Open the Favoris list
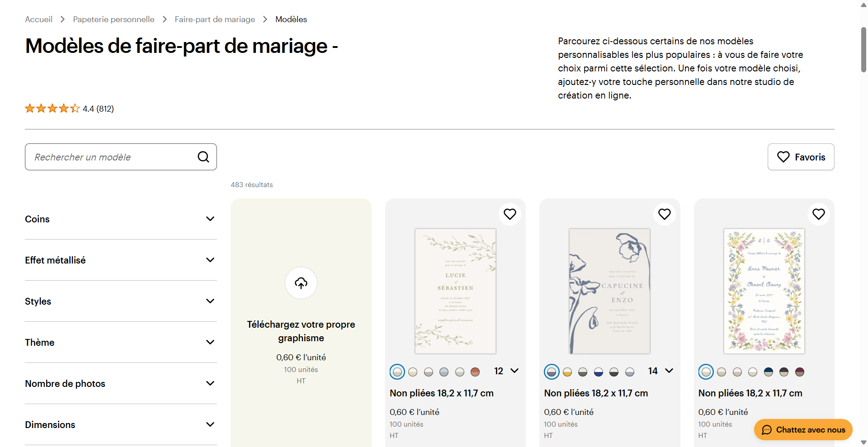Viewport: 868px width, 447px height. pos(801,157)
